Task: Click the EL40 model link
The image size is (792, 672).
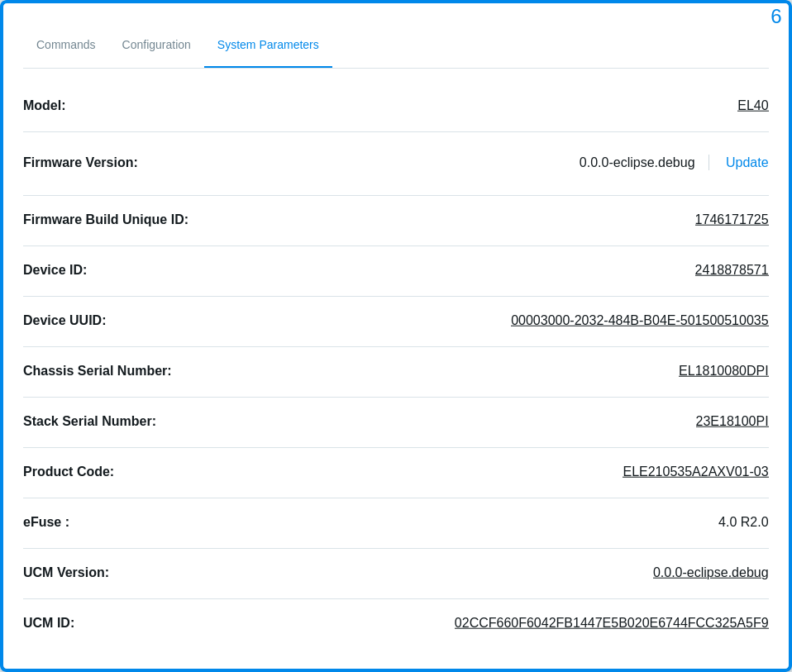Action: [752, 105]
